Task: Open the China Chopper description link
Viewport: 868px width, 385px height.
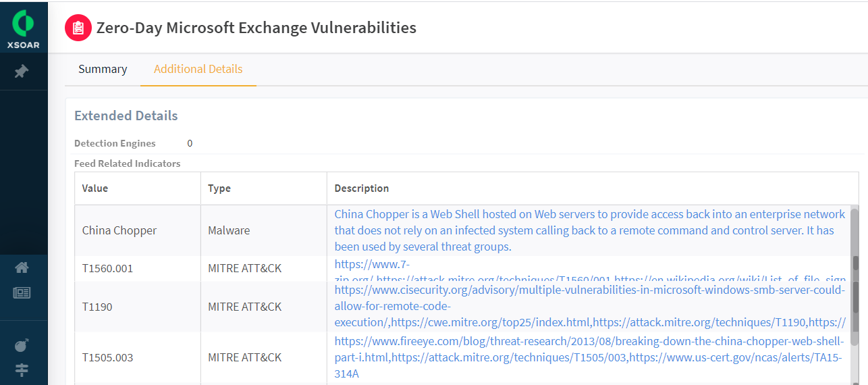Action: [590, 230]
